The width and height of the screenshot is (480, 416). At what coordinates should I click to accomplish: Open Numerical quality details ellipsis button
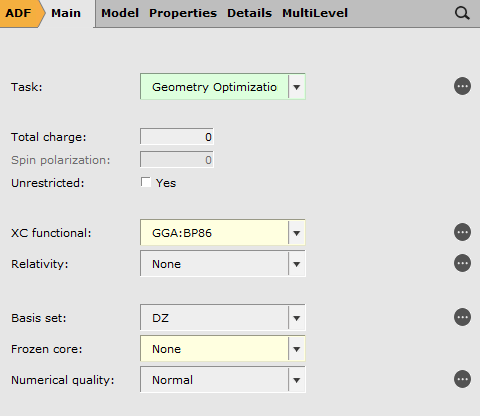click(x=462, y=379)
